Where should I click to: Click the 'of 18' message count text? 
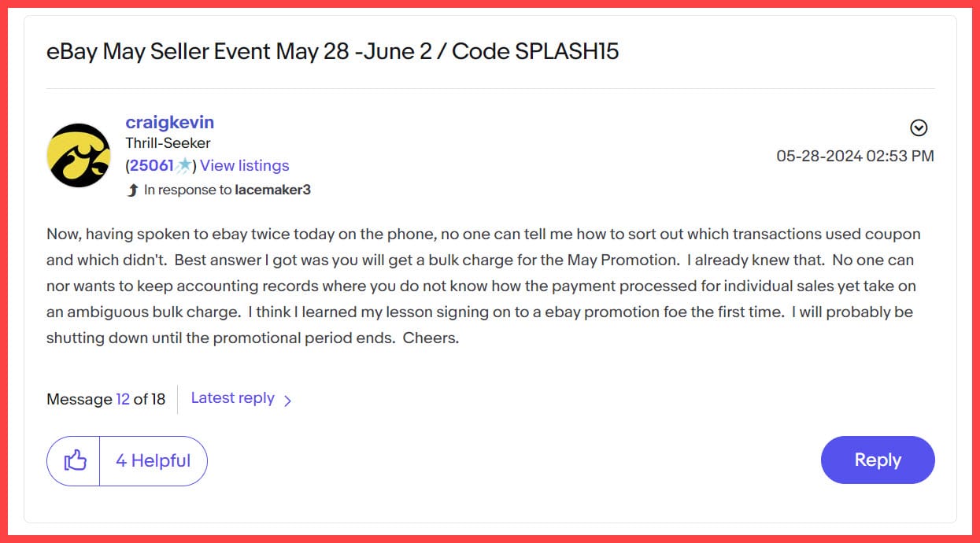[150, 399]
